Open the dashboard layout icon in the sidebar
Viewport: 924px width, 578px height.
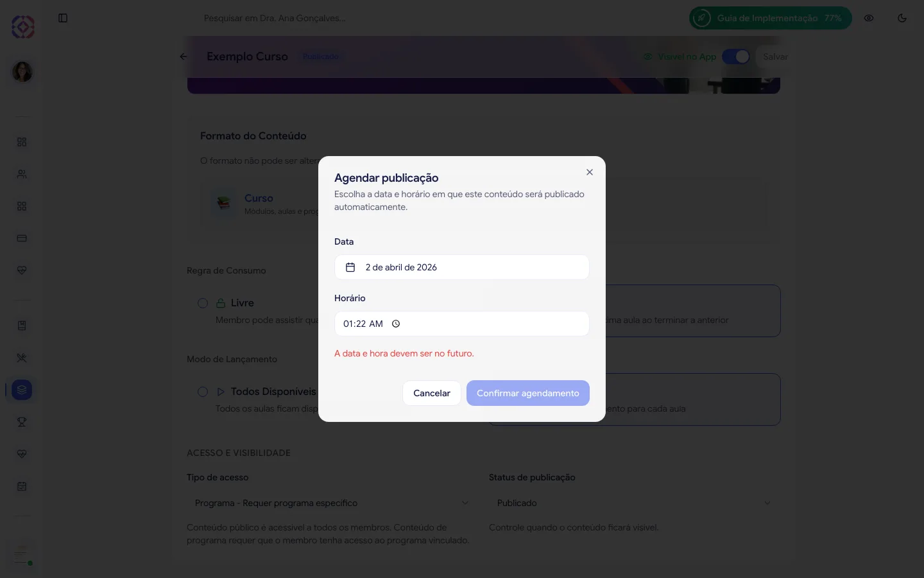[x=22, y=142]
